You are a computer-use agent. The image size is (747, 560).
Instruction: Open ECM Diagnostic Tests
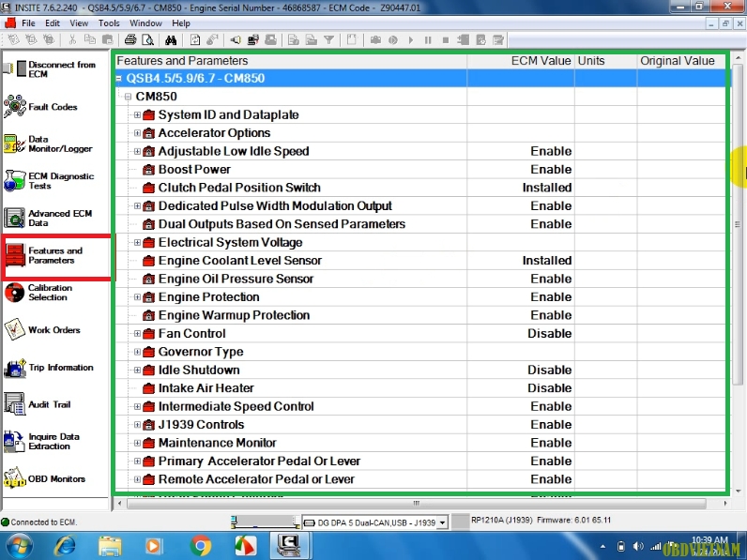tap(50, 181)
